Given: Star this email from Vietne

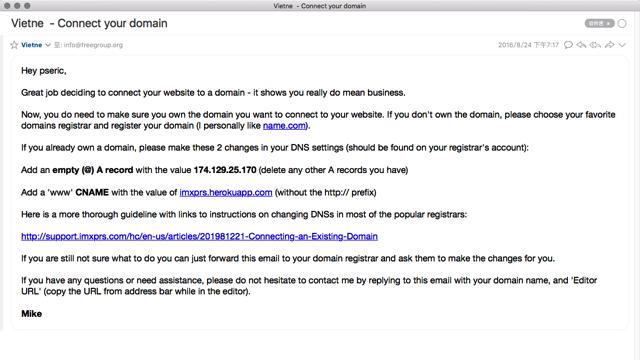Looking at the screenshot, I should pos(14,45).
